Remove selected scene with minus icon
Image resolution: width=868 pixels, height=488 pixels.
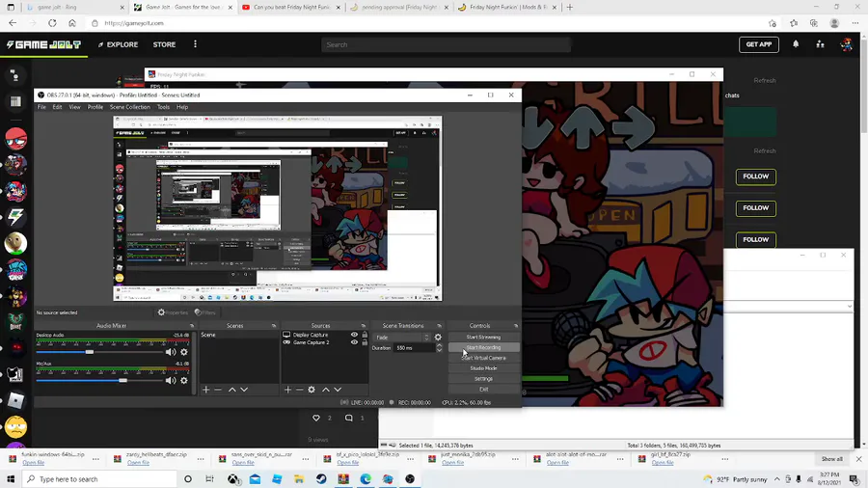point(218,390)
